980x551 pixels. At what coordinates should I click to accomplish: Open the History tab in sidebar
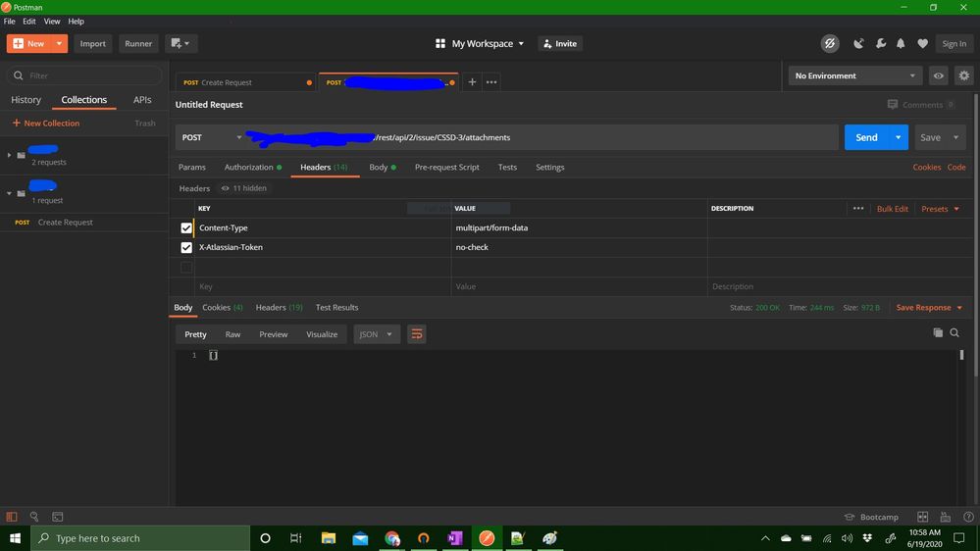pos(26,100)
